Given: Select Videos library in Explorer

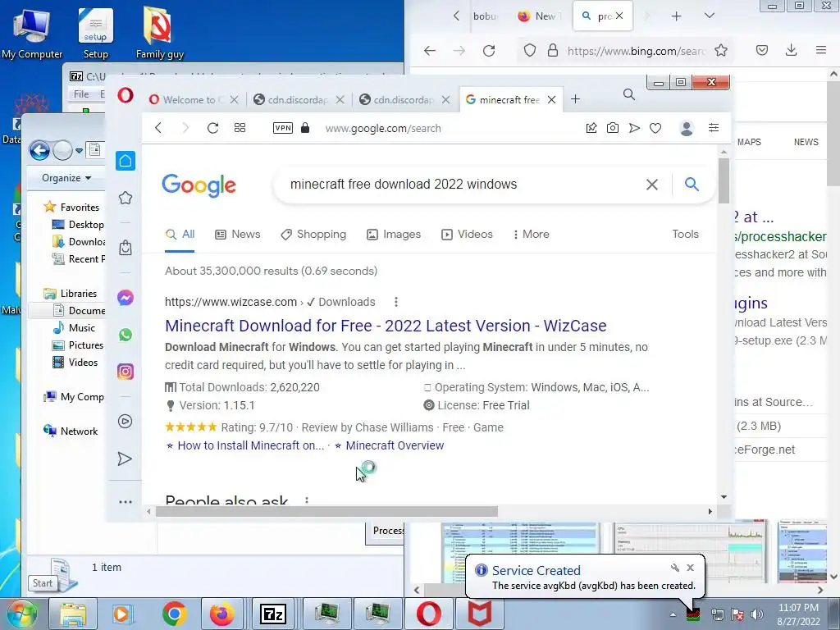Looking at the screenshot, I should pyautogui.click(x=75, y=362).
